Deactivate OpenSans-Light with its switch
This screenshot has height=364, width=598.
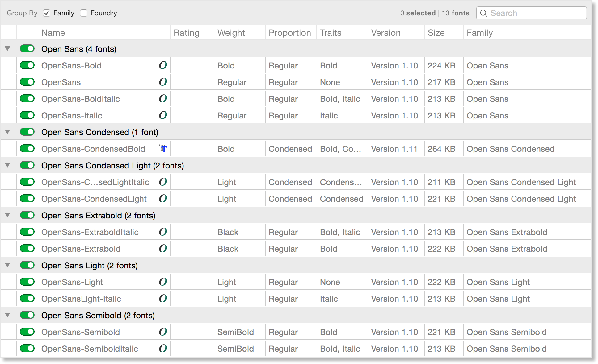tap(27, 282)
